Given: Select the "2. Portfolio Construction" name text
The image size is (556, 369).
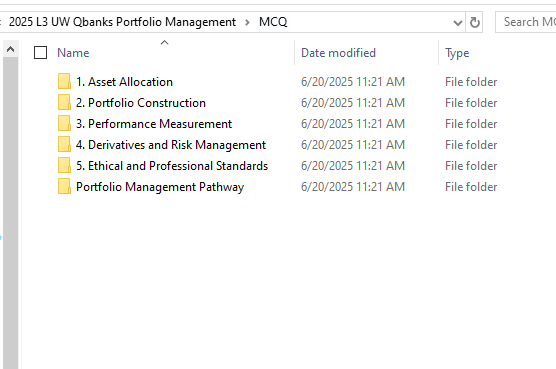Looking at the screenshot, I should (x=141, y=103).
